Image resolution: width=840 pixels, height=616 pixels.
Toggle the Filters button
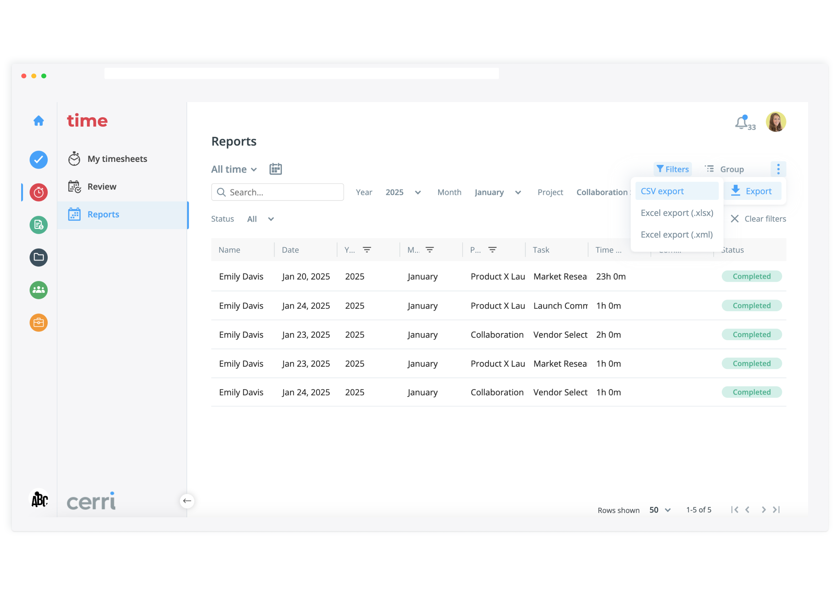[673, 169]
